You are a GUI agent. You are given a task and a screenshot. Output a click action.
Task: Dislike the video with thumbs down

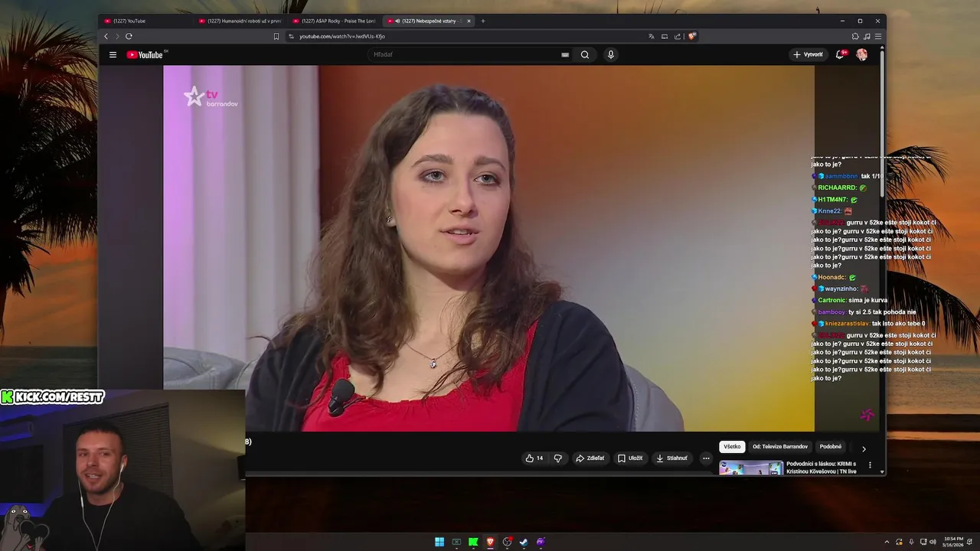pos(557,458)
